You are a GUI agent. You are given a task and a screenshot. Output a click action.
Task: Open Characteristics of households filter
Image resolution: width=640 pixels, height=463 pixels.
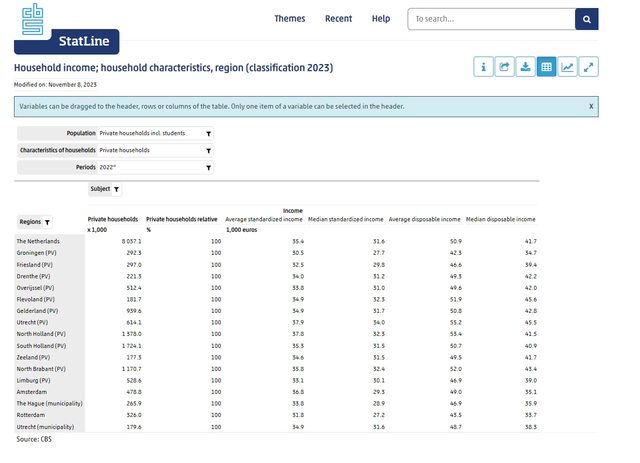(x=208, y=150)
